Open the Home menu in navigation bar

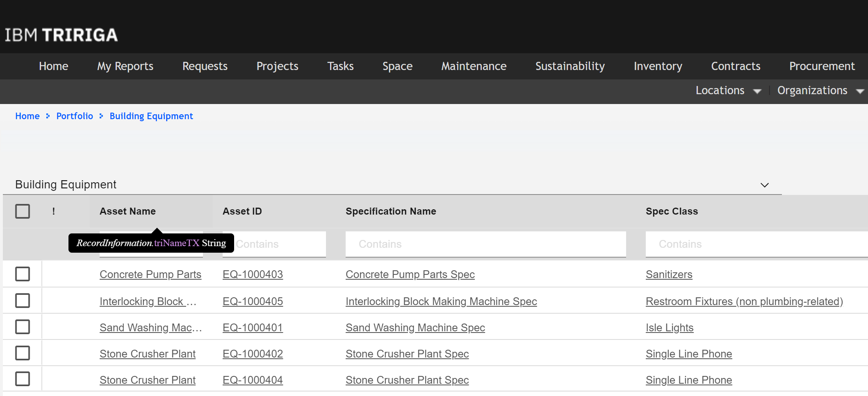click(x=54, y=66)
